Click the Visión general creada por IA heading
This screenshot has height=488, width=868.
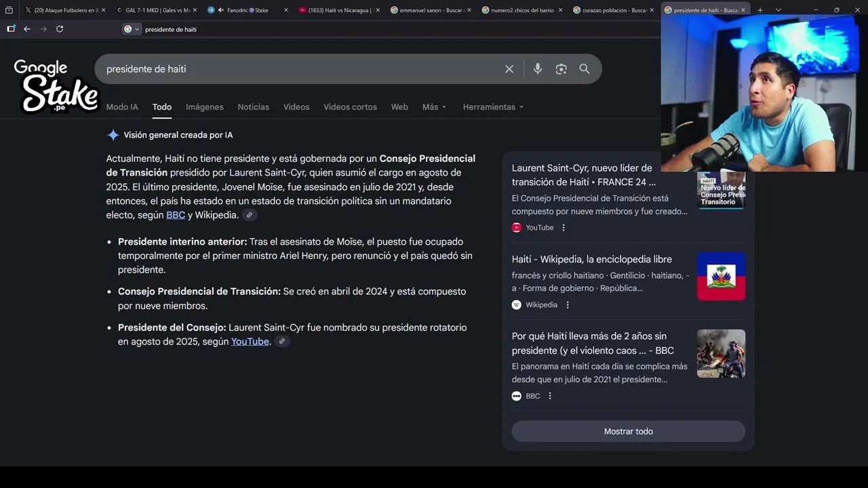(178, 135)
